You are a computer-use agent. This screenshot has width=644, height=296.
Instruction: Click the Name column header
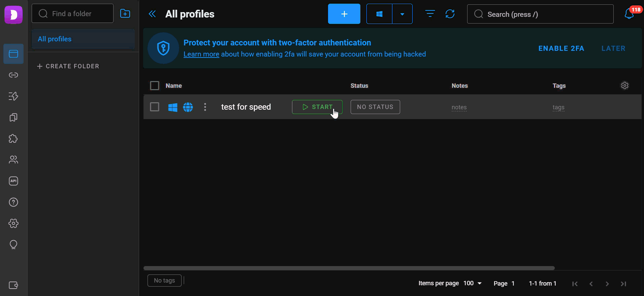pyautogui.click(x=174, y=86)
